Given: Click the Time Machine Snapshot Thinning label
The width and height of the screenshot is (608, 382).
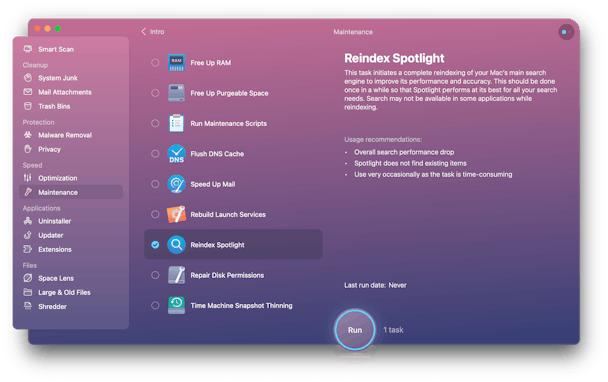Looking at the screenshot, I should click(x=241, y=305).
